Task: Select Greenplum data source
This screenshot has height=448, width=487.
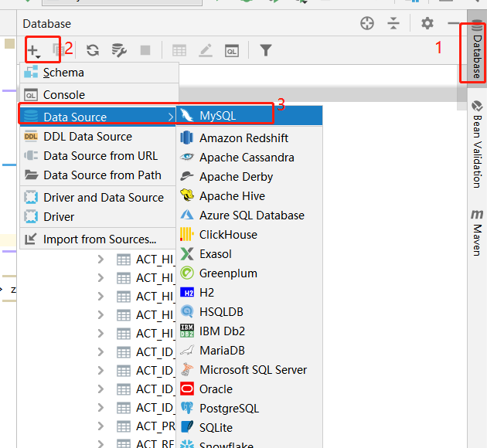Action: coord(250,273)
